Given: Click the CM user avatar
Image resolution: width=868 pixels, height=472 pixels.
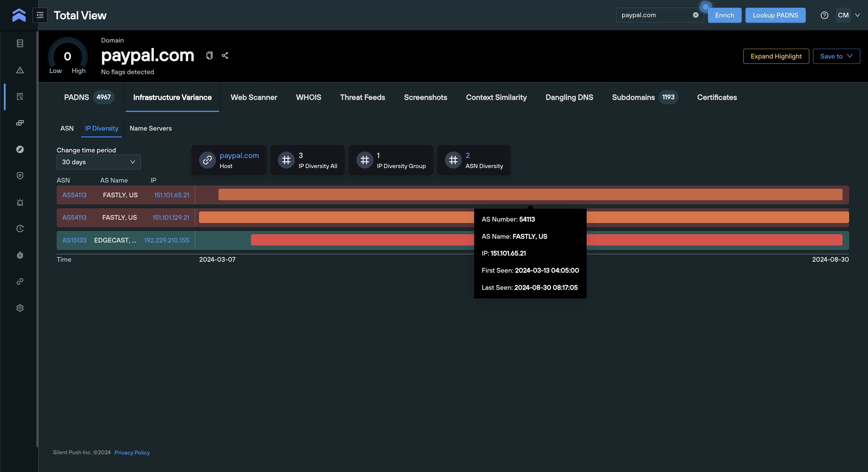Looking at the screenshot, I should [843, 15].
